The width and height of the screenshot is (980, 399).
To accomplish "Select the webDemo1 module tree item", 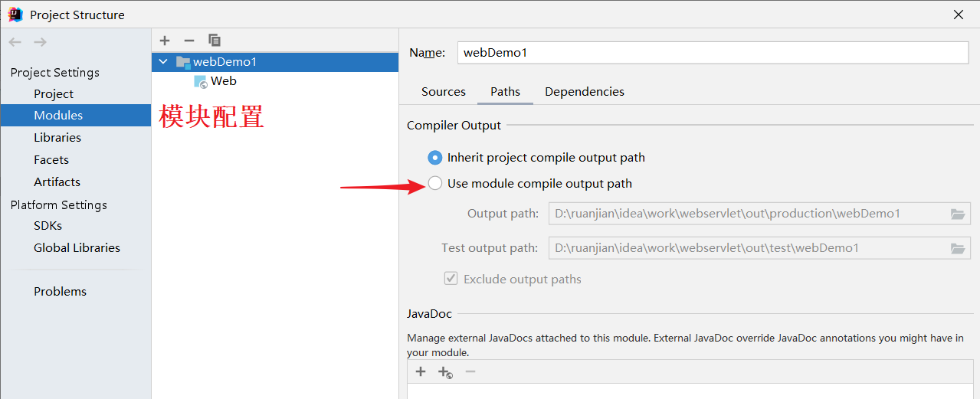I will click(275, 62).
